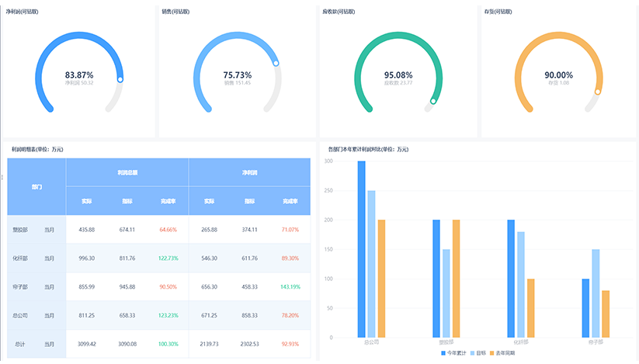Click the tallest 总公司 今年累计 bar
Screen dimensions: 639x364
(x=362, y=248)
